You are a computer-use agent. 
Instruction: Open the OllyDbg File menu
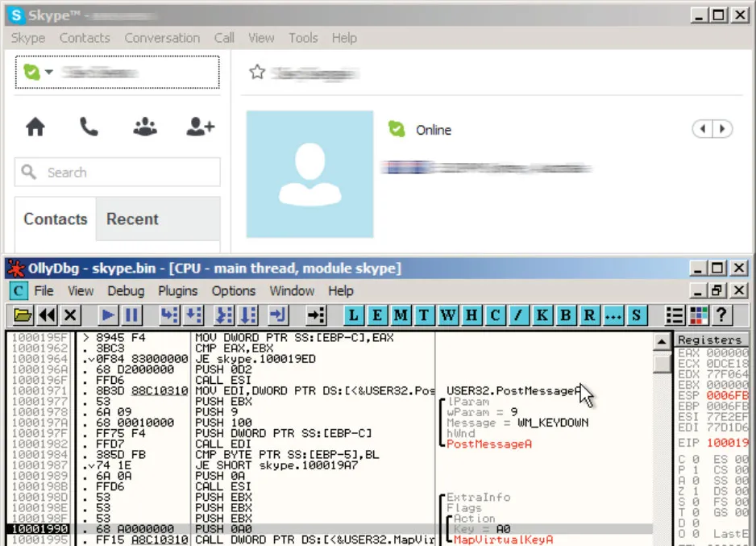point(44,291)
